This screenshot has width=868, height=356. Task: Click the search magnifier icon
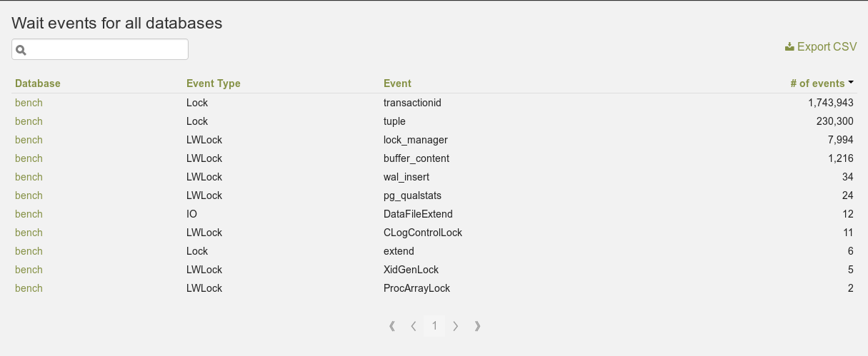coord(21,50)
